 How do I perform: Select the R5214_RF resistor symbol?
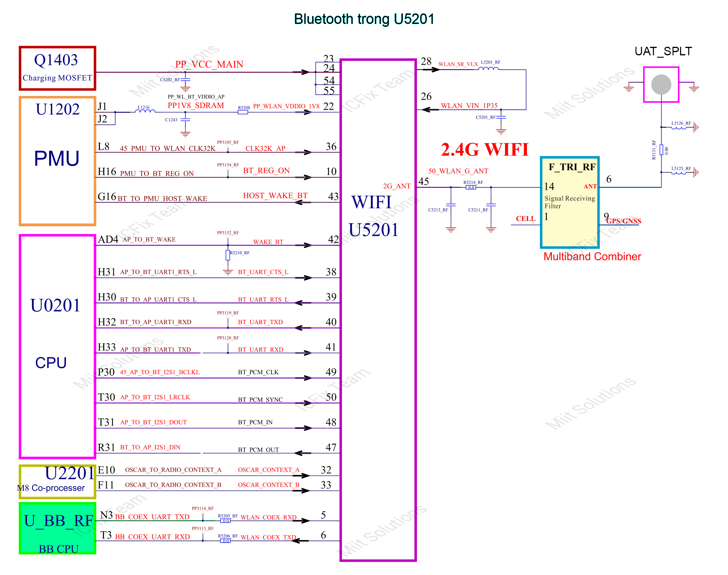pos(471,187)
